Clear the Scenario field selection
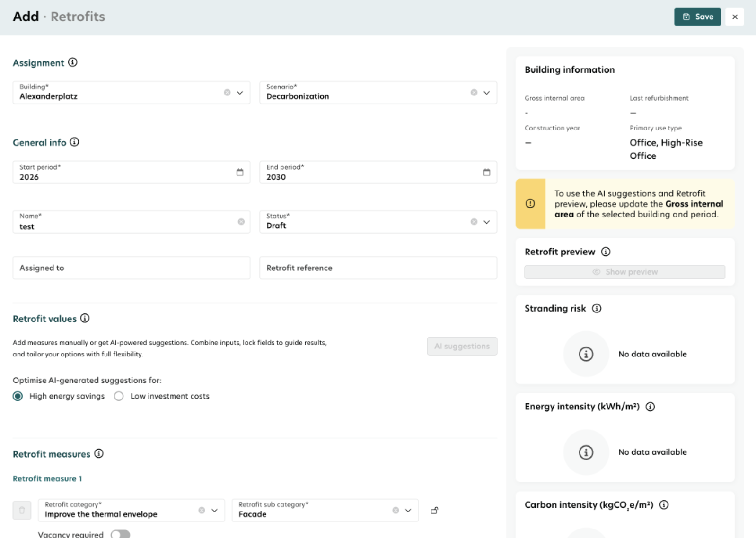 point(474,93)
